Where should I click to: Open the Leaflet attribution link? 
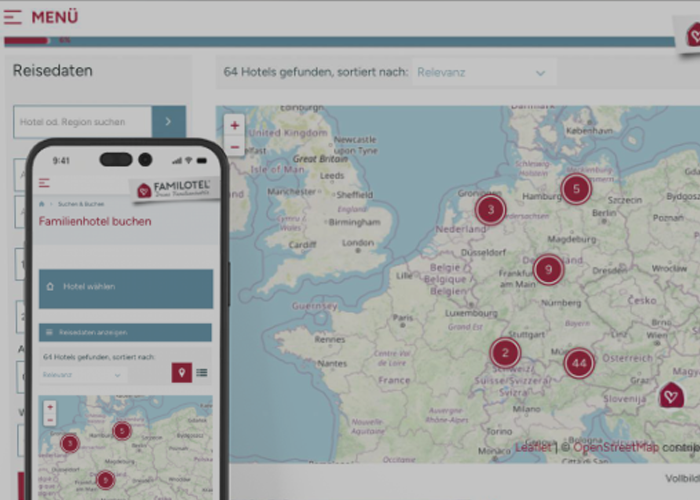[x=533, y=447]
